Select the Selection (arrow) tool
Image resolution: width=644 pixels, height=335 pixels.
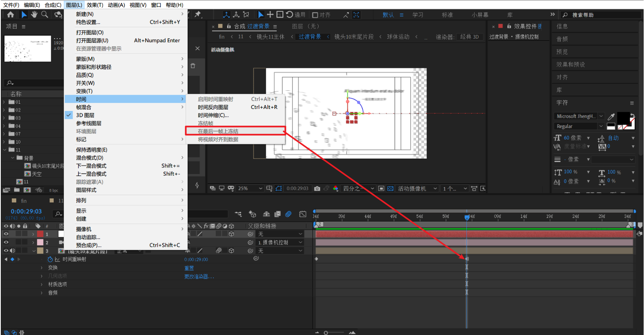[x=24, y=15]
